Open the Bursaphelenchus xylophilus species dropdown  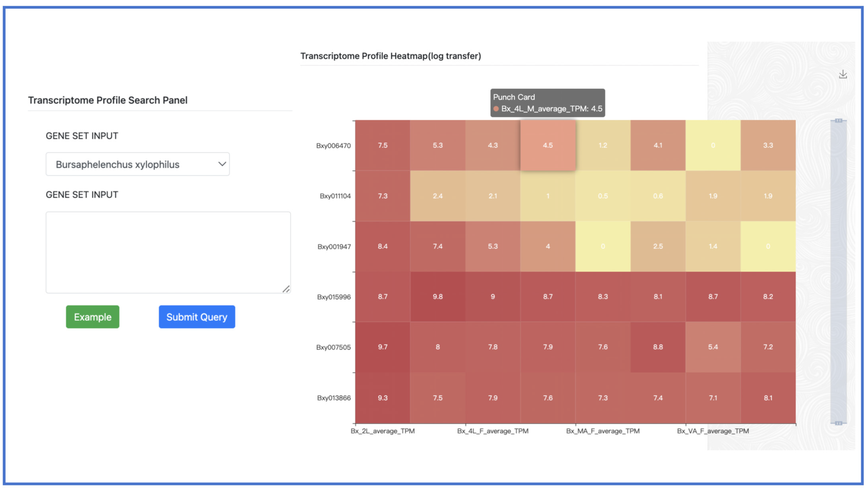tap(137, 164)
